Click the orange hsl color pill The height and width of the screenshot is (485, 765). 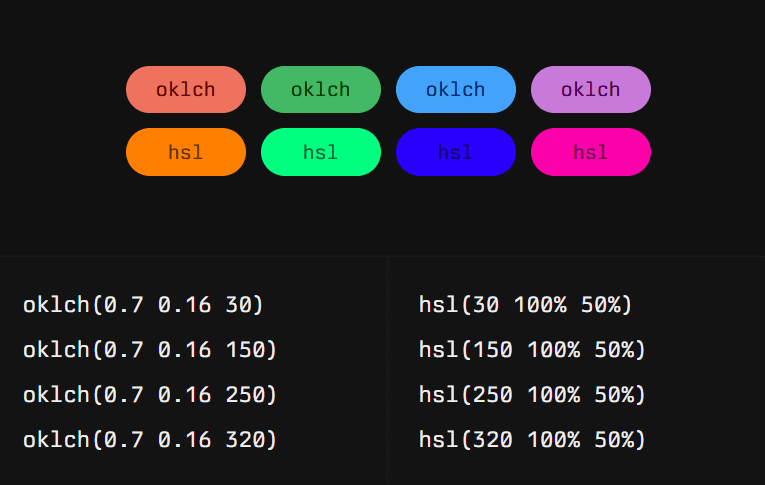[x=186, y=152]
